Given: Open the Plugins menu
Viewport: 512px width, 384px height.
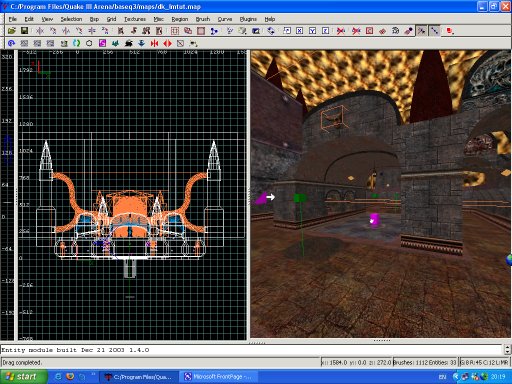Looking at the screenshot, I should coord(248,19).
